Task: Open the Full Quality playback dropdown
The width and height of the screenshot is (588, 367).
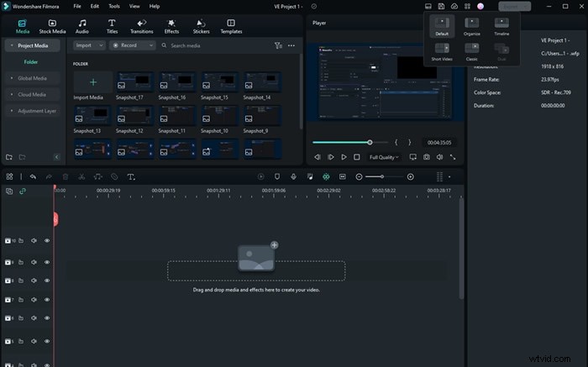Action: (384, 157)
